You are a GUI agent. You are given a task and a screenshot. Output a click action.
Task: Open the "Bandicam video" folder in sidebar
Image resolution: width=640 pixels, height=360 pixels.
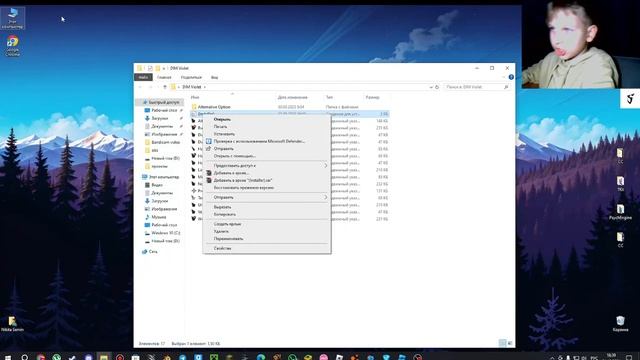[162, 142]
